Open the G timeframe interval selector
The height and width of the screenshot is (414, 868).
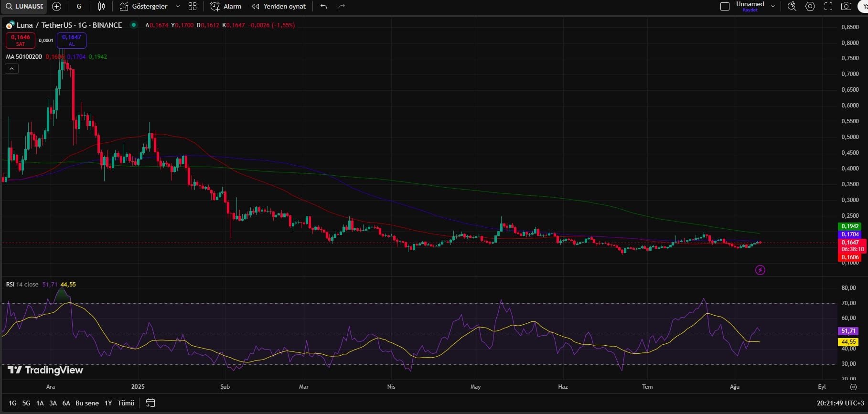(79, 6)
